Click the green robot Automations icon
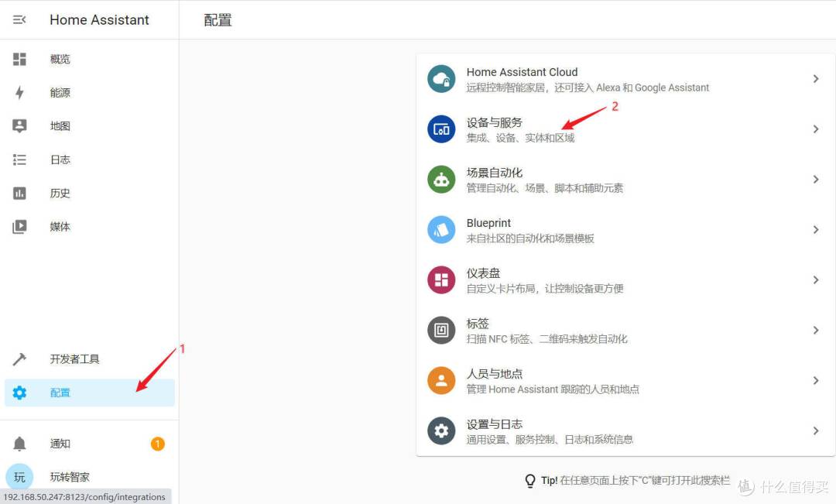The width and height of the screenshot is (836, 504). click(441, 180)
